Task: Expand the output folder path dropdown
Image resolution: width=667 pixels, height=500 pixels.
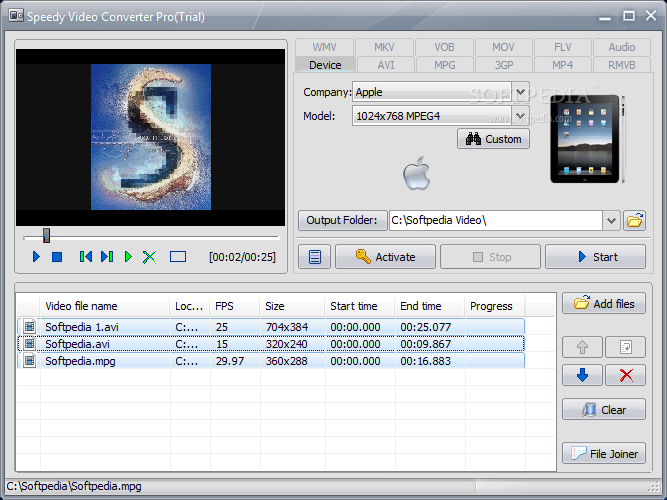Action: tap(611, 220)
